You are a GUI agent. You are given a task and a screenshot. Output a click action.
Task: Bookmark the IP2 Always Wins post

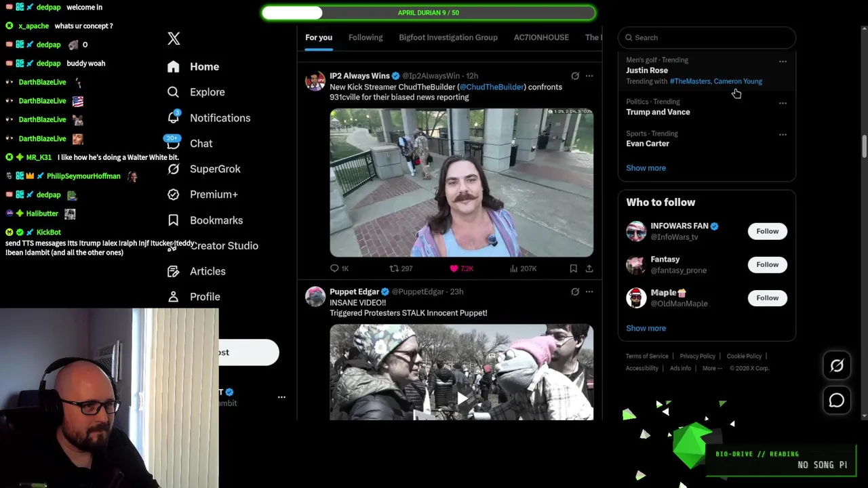coord(574,268)
